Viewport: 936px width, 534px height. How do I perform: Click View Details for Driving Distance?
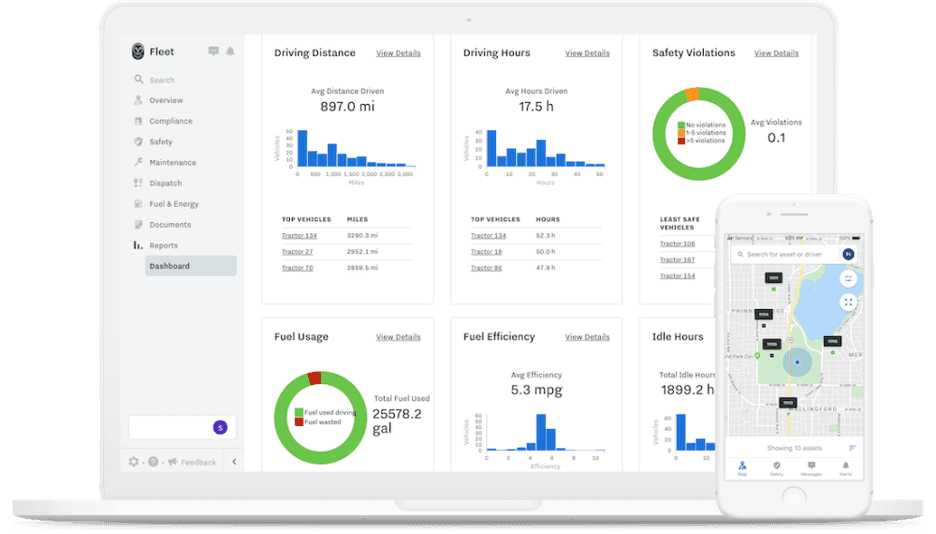(398, 53)
